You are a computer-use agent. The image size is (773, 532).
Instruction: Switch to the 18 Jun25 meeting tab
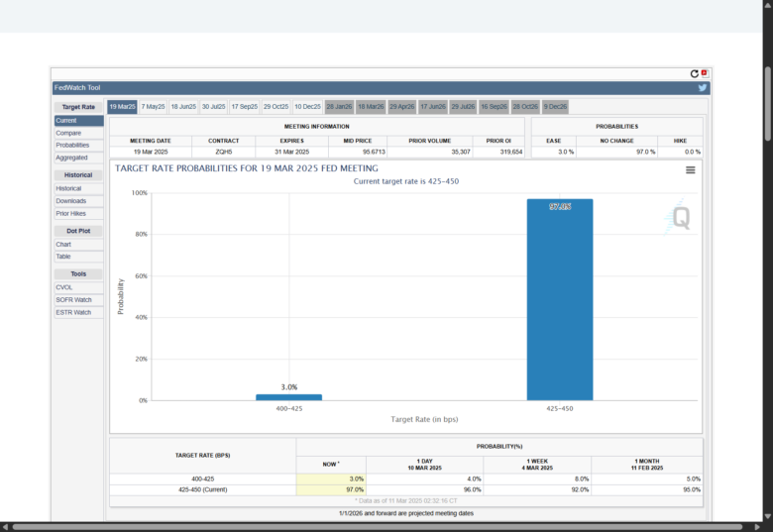click(x=183, y=106)
